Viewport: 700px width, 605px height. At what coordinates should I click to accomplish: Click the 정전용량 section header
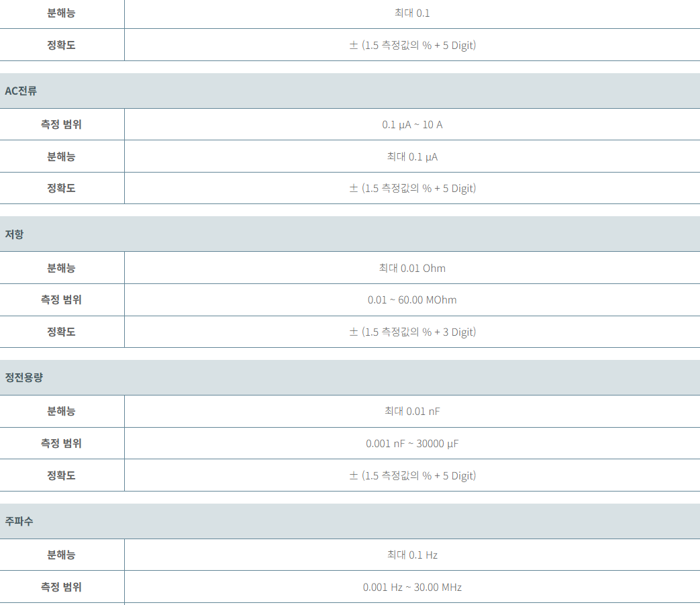350,377
